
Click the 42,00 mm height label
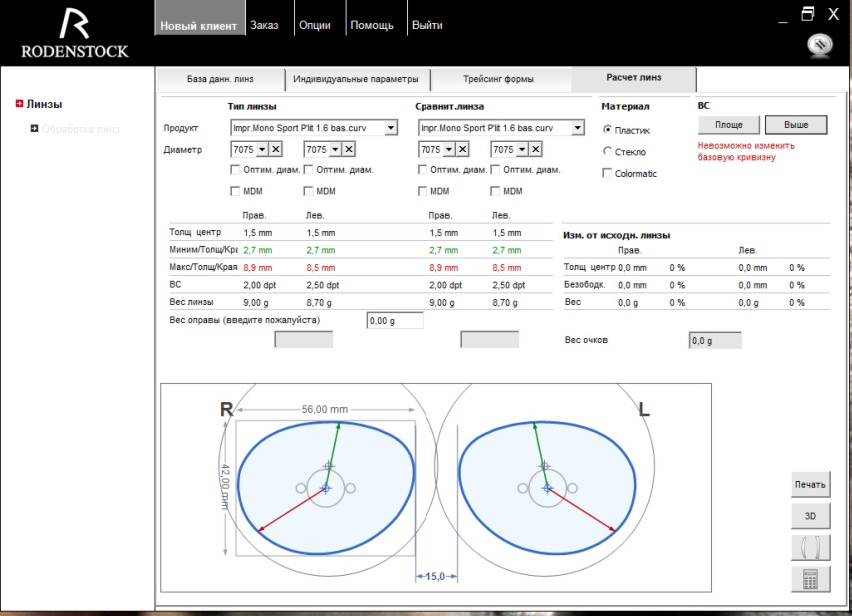tap(225, 487)
